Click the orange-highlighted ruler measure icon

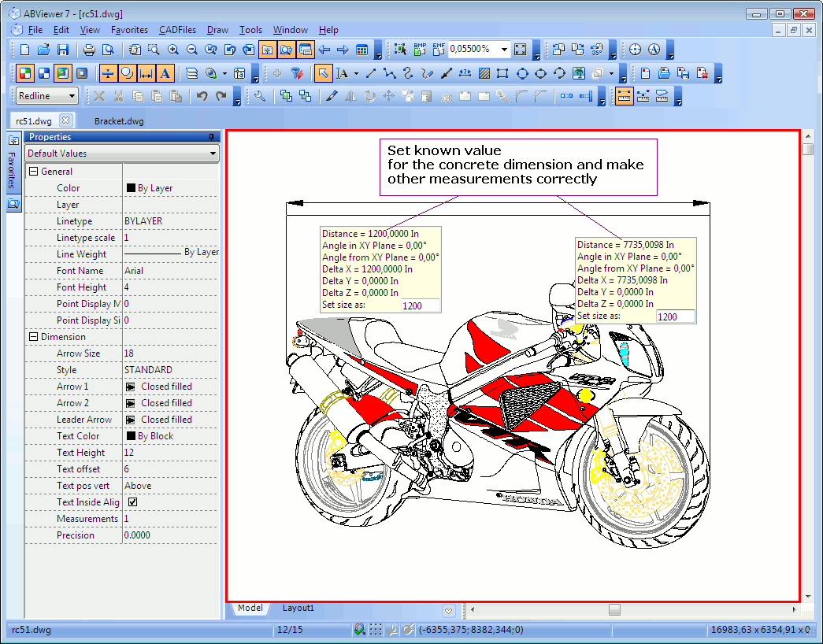[624, 96]
